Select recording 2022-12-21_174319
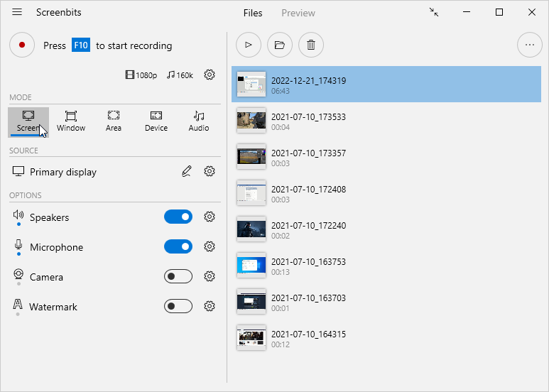 tap(386, 85)
